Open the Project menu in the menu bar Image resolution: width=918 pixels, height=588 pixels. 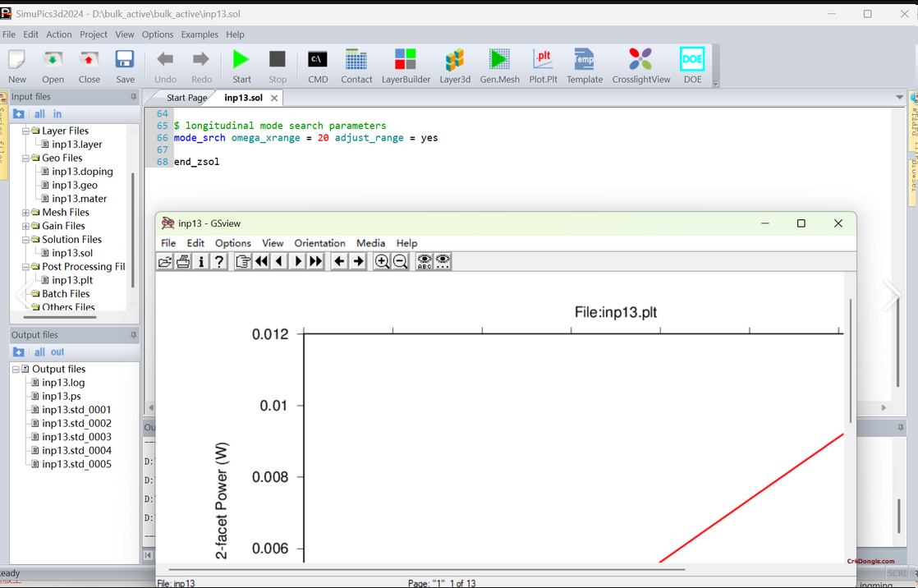94,34
